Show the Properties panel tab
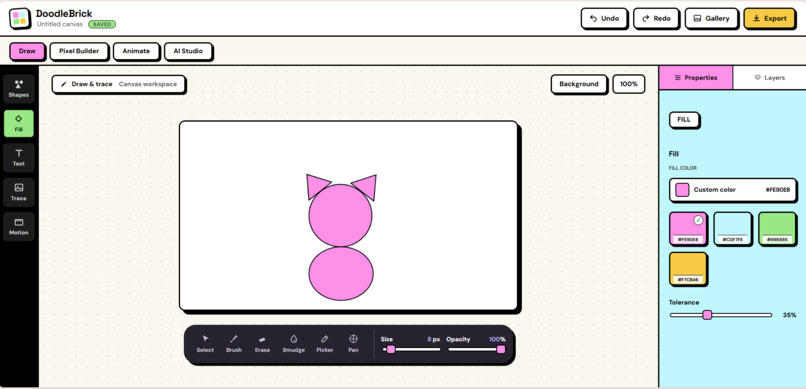 click(x=696, y=78)
